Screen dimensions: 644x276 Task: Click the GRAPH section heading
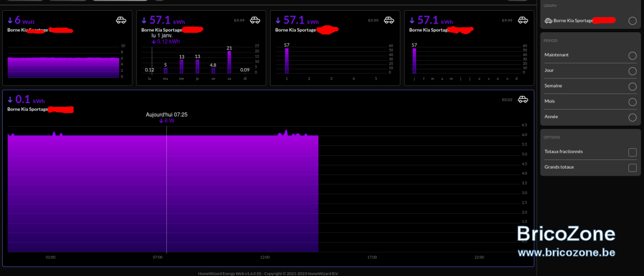click(x=550, y=6)
